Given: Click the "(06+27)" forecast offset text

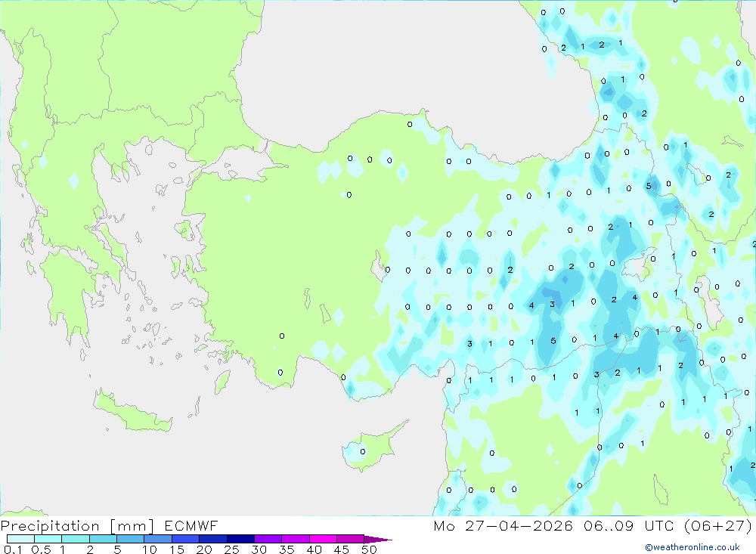Looking at the screenshot, I should tap(718, 525).
